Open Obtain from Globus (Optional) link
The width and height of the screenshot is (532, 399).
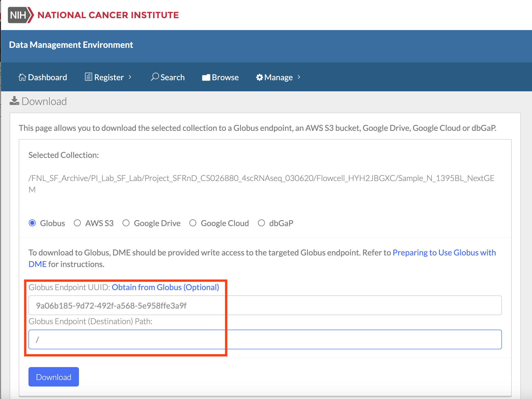click(x=165, y=287)
